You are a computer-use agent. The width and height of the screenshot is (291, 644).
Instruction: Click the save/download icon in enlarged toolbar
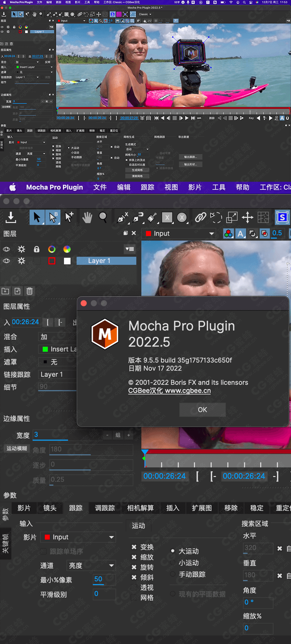(11, 217)
